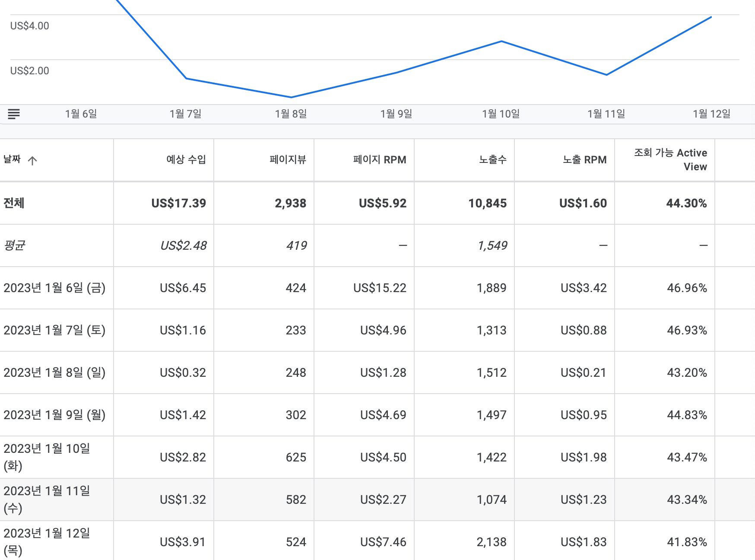This screenshot has width=755, height=560.
Task: Select row 2023년 1월 11일 (수)
Action: click(x=47, y=500)
